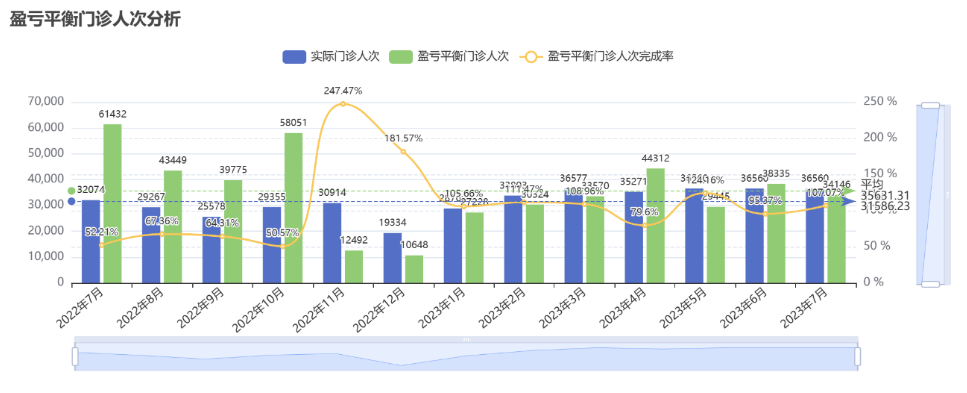Click the 44312 green bar for 2023年4月
The image size is (967, 393).
click(656, 226)
